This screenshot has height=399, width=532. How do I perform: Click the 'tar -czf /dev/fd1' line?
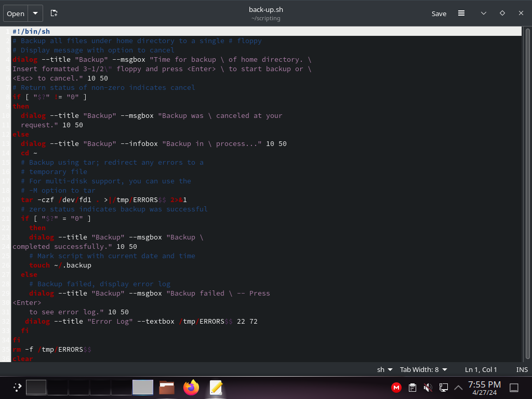coord(104,200)
